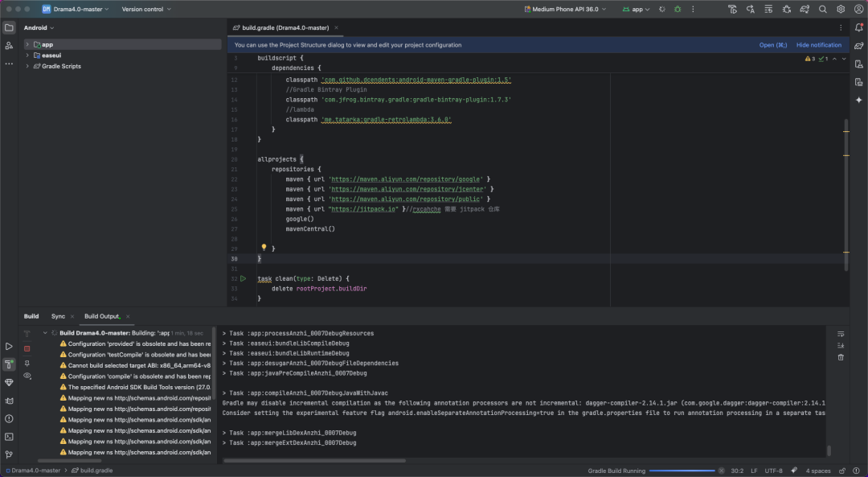The height and width of the screenshot is (477, 868).
Task: Toggle pin tab in Build panel
Action: pos(27,363)
